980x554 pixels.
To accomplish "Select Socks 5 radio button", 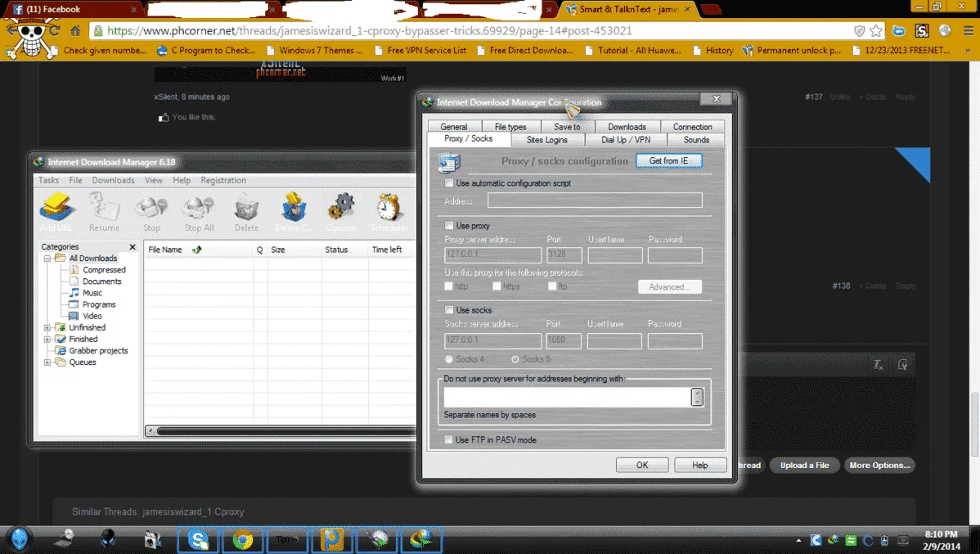I will click(x=515, y=359).
